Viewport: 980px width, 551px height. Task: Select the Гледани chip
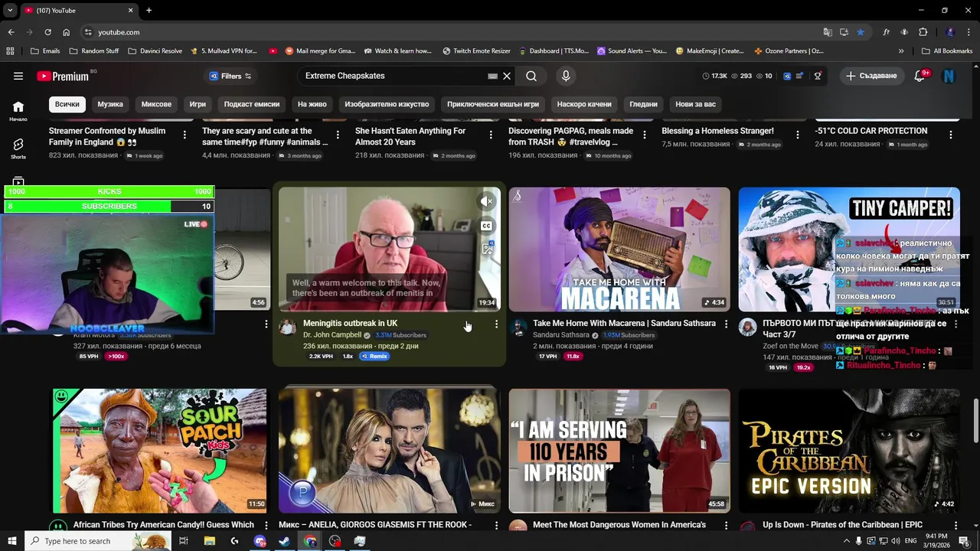(643, 104)
